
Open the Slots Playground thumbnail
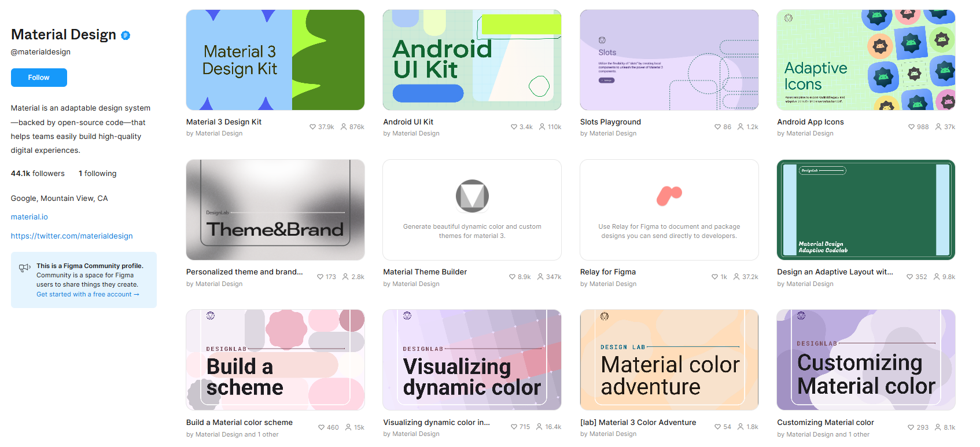tap(669, 60)
